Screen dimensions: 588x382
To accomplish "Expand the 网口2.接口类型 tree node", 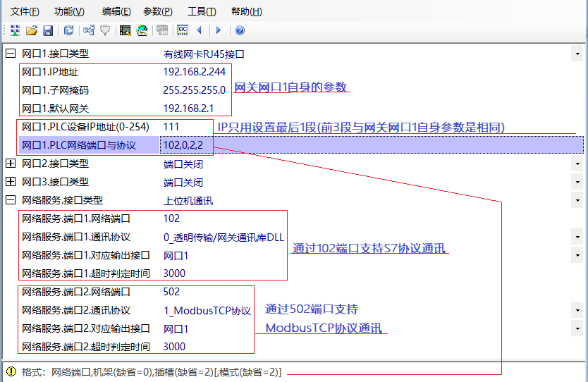I will click(11, 164).
